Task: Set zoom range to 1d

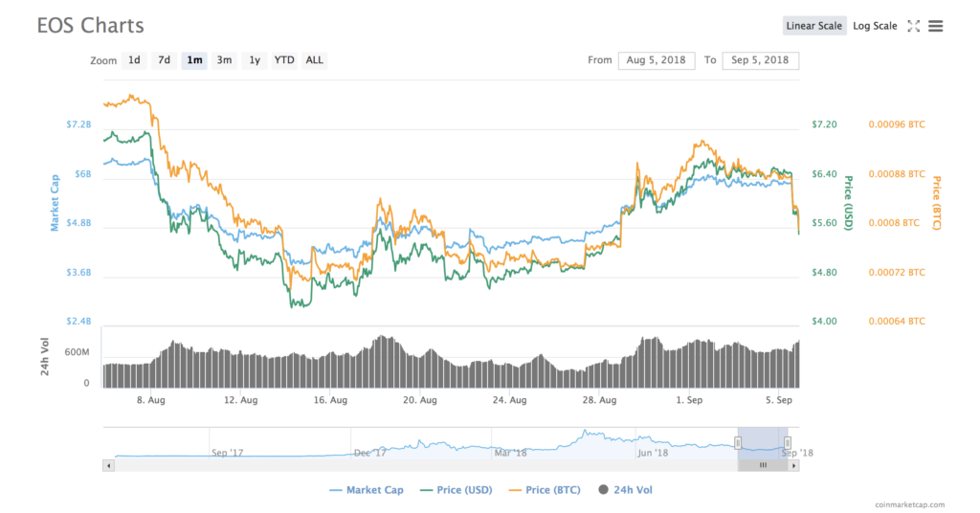Action: [x=134, y=60]
